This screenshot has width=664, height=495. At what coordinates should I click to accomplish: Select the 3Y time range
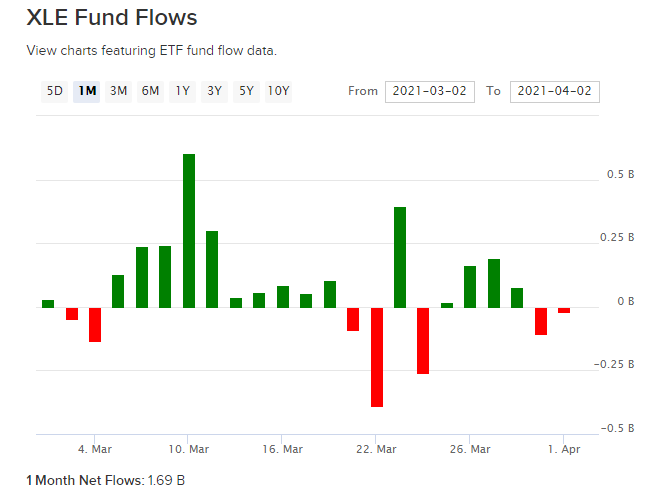214,91
